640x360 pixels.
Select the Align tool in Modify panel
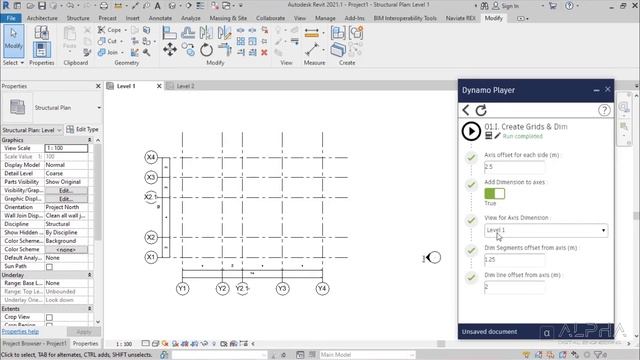coord(169,33)
